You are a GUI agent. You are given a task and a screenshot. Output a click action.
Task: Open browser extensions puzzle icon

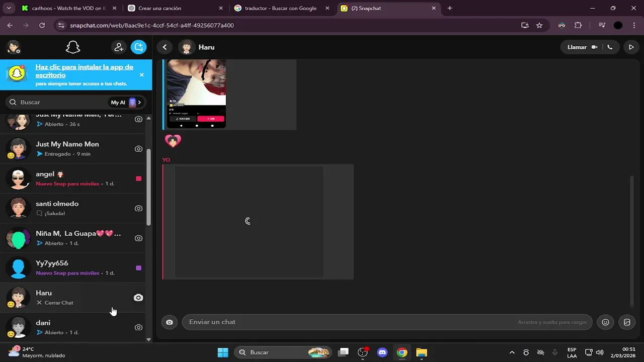(x=578, y=25)
